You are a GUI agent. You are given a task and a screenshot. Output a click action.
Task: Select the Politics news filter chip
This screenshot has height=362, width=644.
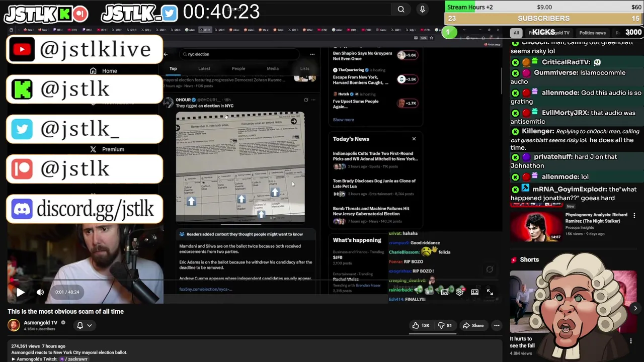tap(592, 33)
